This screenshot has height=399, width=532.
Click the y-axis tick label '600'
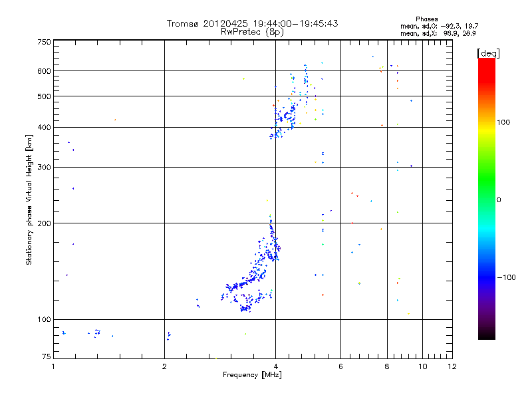point(44,71)
